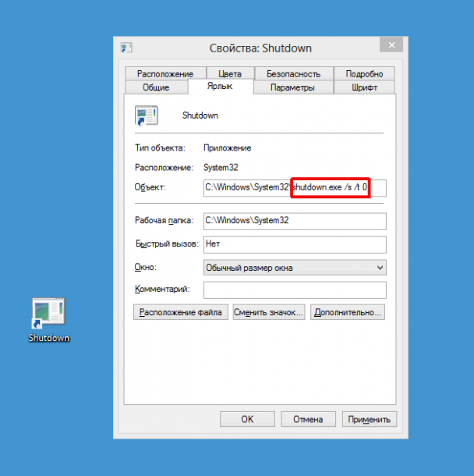Show the Шрифт tab

pos(364,88)
